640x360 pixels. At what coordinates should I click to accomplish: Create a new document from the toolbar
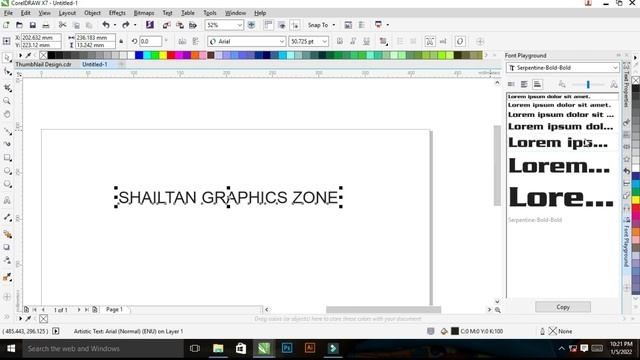point(6,25)
